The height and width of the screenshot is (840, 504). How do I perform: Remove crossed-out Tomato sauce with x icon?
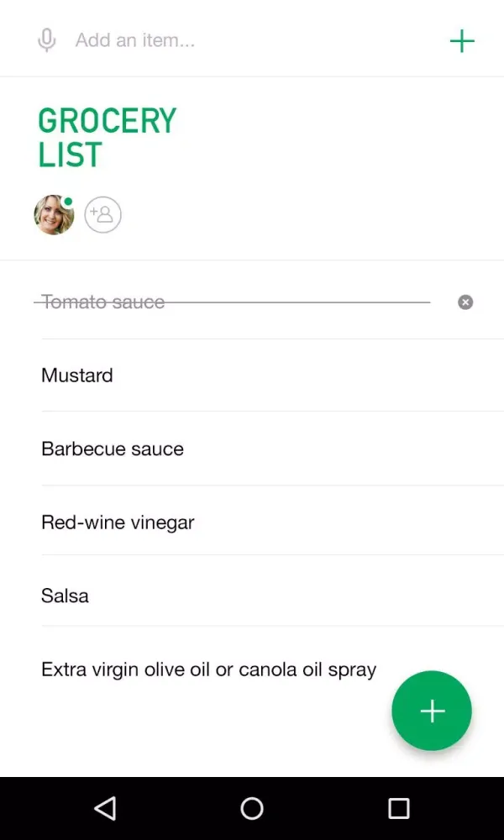[465, 302]
